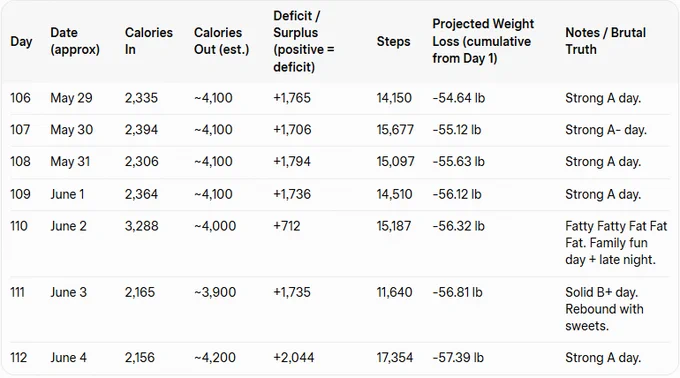Click the 17,354 steps cell
680x378 pixels.
coord(395,357)
